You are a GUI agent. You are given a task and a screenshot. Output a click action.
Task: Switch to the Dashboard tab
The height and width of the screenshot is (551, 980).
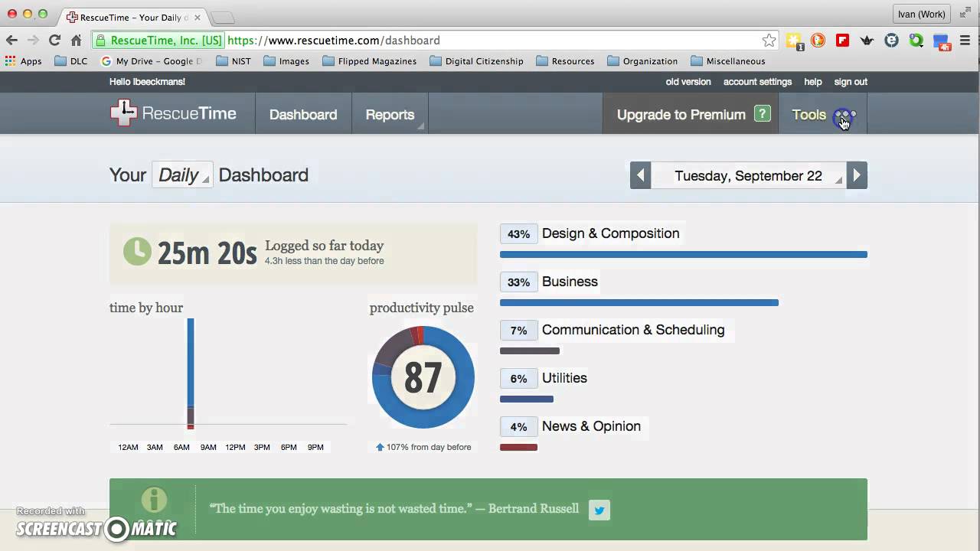click(x=303, y=114)
